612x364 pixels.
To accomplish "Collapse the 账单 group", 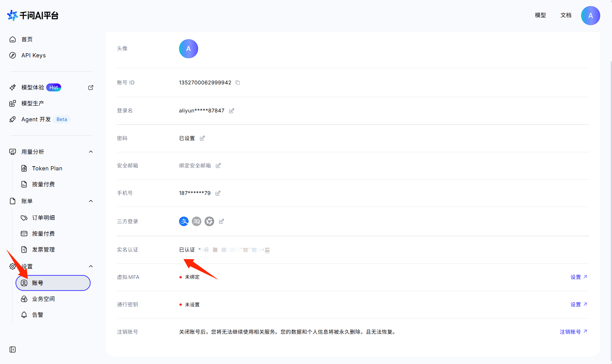I will click(91, 201).
